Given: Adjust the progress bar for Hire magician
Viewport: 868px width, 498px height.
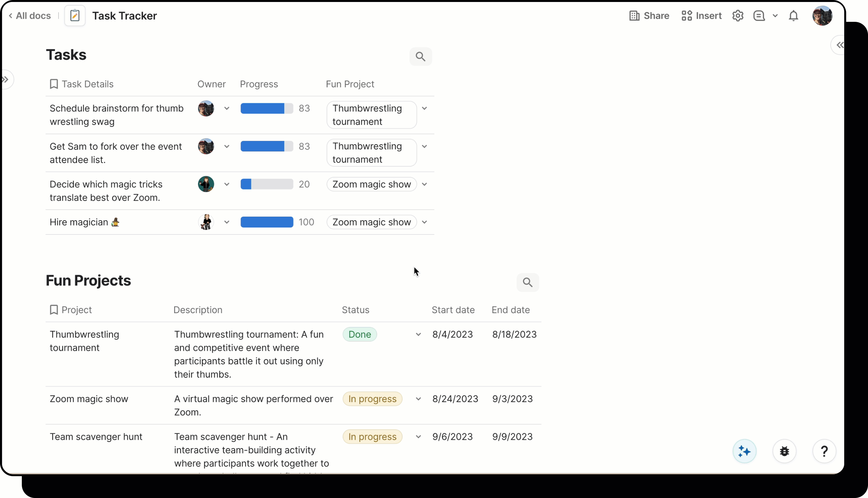Looking at the screenshot, I should 267,222.
